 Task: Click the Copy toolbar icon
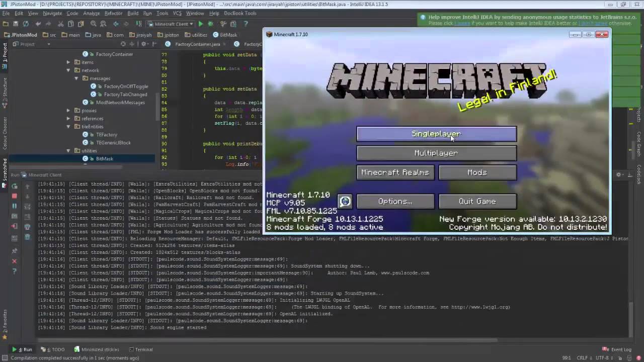coord(70,24)
